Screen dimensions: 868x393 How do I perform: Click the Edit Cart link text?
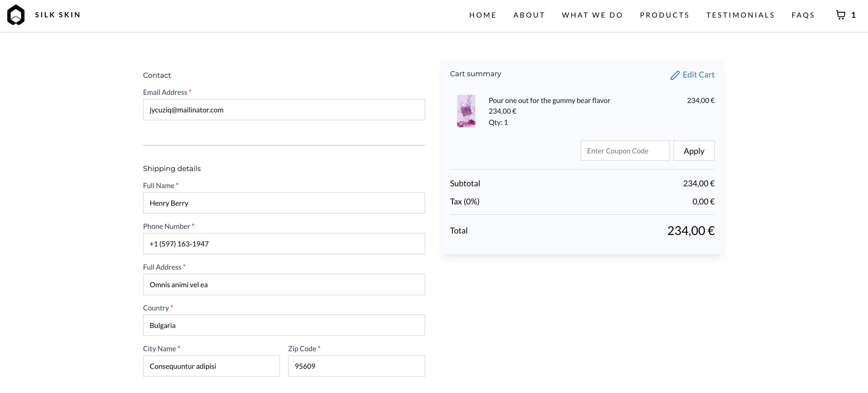pos(698,75)
